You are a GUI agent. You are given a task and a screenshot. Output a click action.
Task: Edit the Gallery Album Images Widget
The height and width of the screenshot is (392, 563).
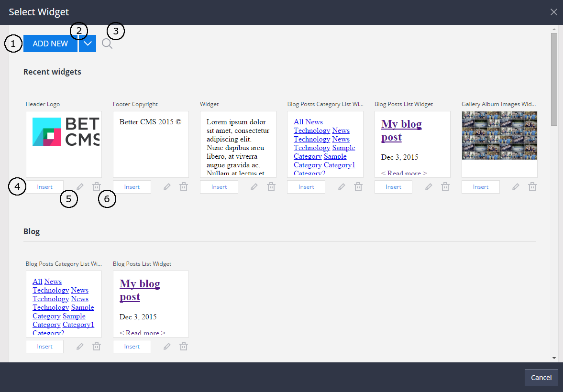(515, 186)
